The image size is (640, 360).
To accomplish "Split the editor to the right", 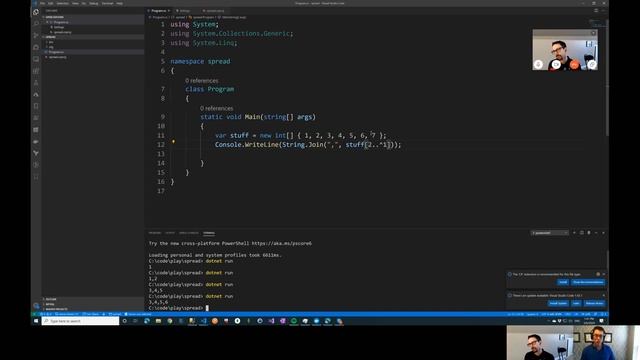I will [596, 11].
